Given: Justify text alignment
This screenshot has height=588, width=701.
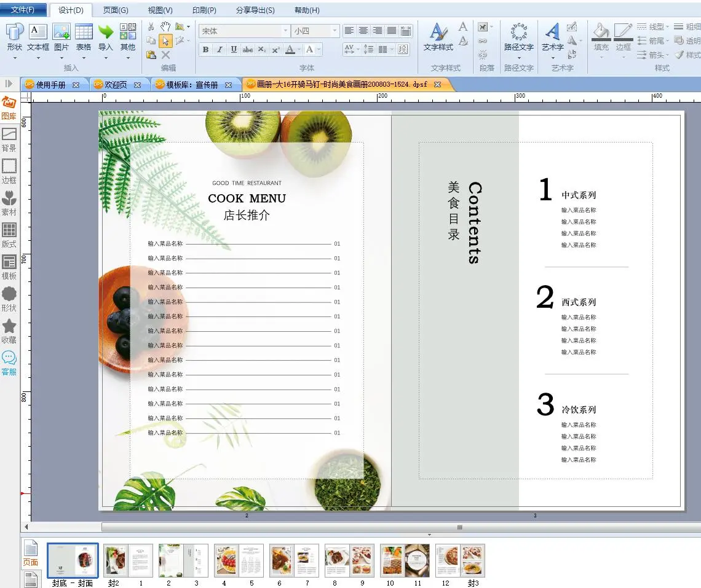Looking at the screenshot, I should (392, 30).
